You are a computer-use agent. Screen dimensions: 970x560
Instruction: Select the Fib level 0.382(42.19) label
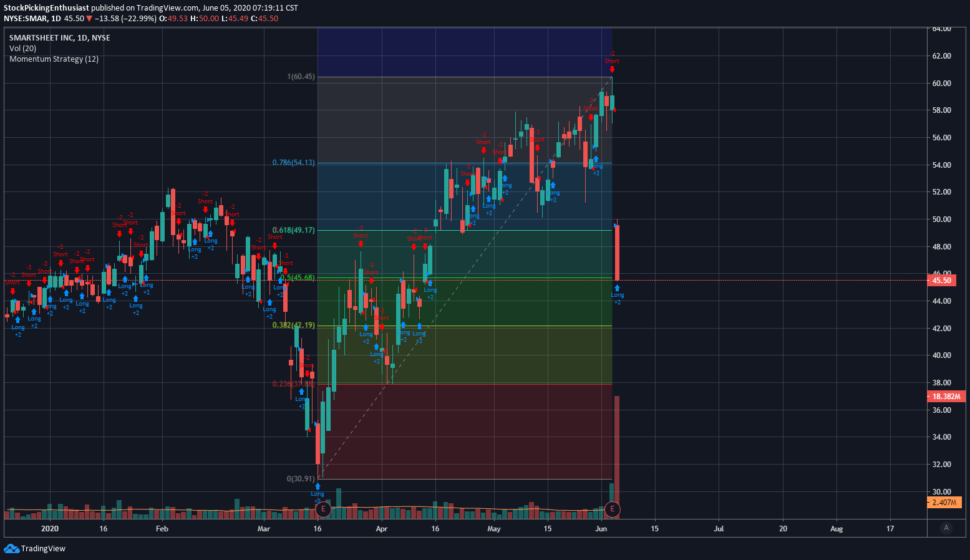pyautogui.click(x=293, y=326)
